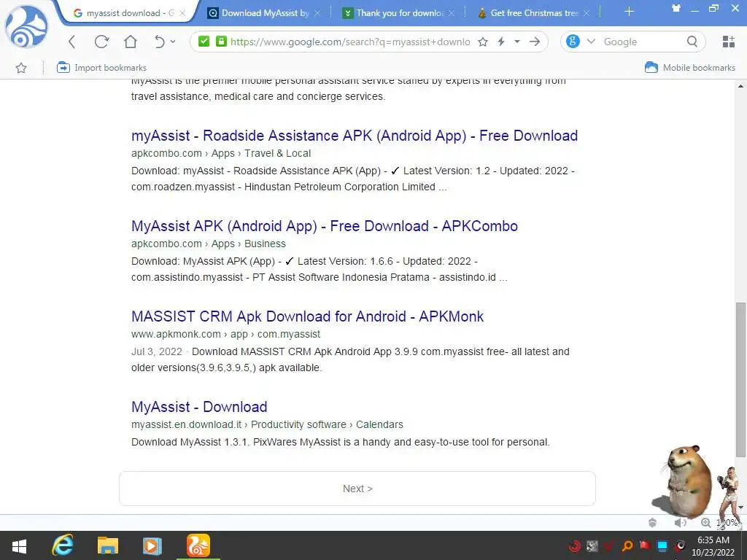This screenshot has width=747, height=560.
Task: Mute sound with the status bar speaker
Action: (x=680, y=522)
